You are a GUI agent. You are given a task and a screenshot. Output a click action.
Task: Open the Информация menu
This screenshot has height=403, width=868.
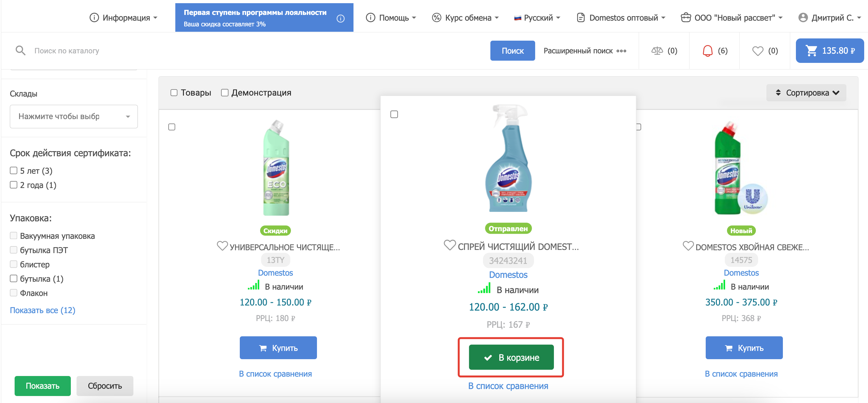coord(123,18)
